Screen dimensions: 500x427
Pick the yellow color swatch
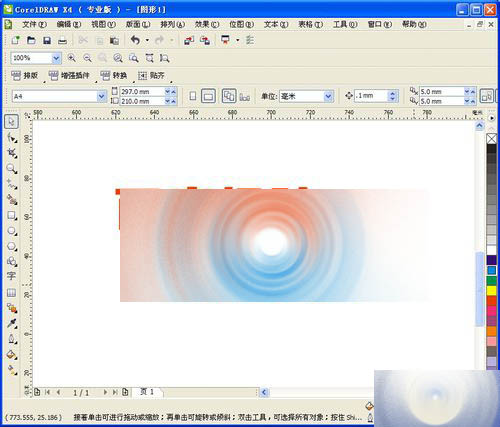click(491, 291)
